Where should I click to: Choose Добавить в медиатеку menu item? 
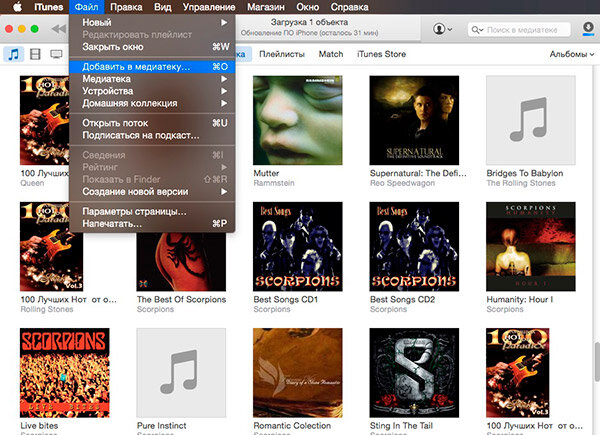[x=152, y=67]
